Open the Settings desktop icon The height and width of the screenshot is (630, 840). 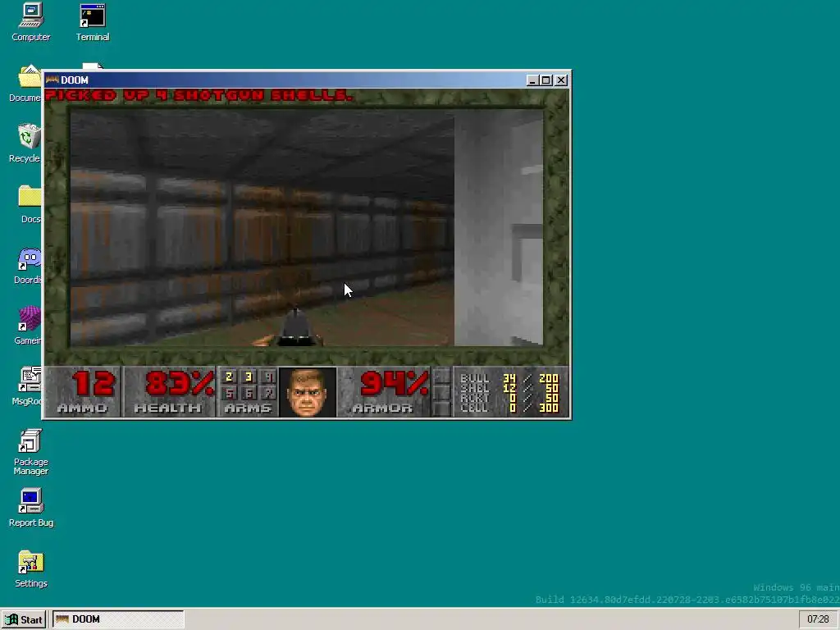coord(31,568)
